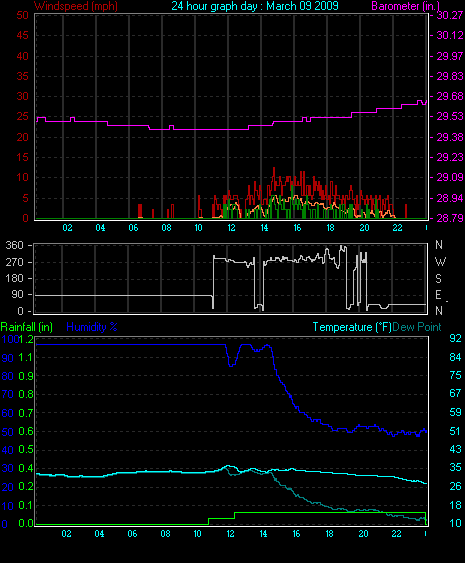The height and width of the screenshot is (563, 465).
Task: Click the wind direction axis value 270
Action: pyautogui.click(x=14, y=262)
